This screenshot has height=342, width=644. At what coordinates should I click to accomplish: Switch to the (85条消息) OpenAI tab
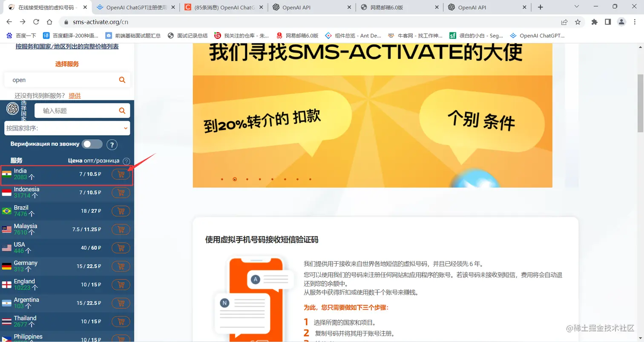(x=223, y=7)
